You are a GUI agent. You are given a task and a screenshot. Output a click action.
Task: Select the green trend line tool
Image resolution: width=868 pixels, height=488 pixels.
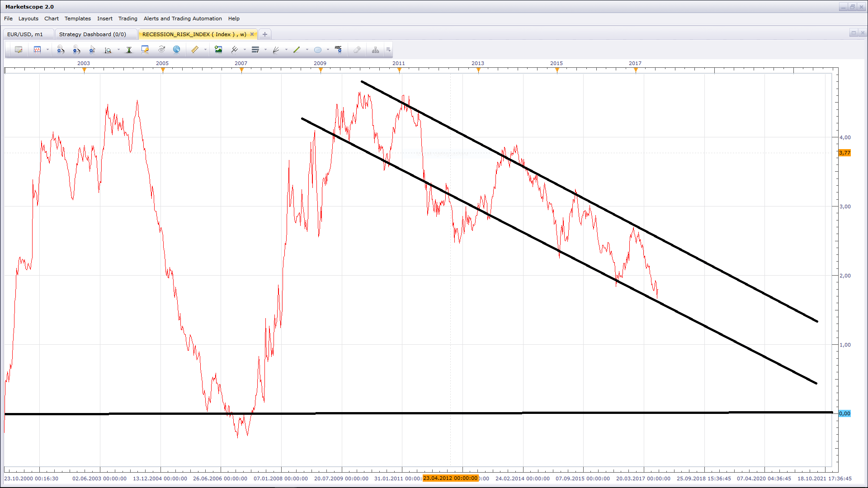[x=297, y=50]
